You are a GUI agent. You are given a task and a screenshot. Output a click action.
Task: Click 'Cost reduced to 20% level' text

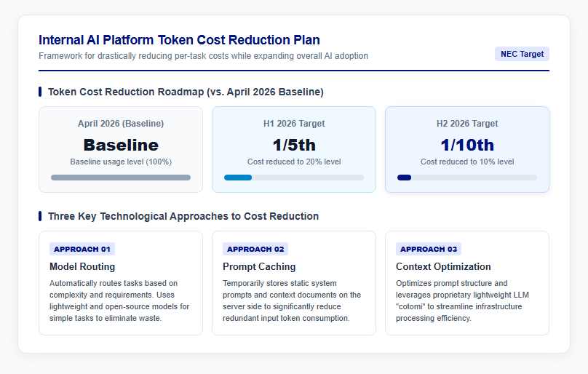tap(294, 162)
